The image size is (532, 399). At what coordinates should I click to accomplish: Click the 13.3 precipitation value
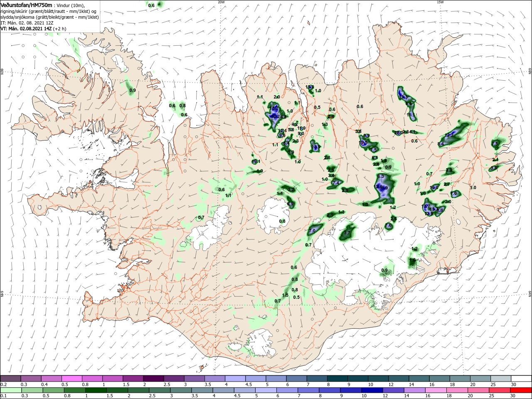point(403,97)
